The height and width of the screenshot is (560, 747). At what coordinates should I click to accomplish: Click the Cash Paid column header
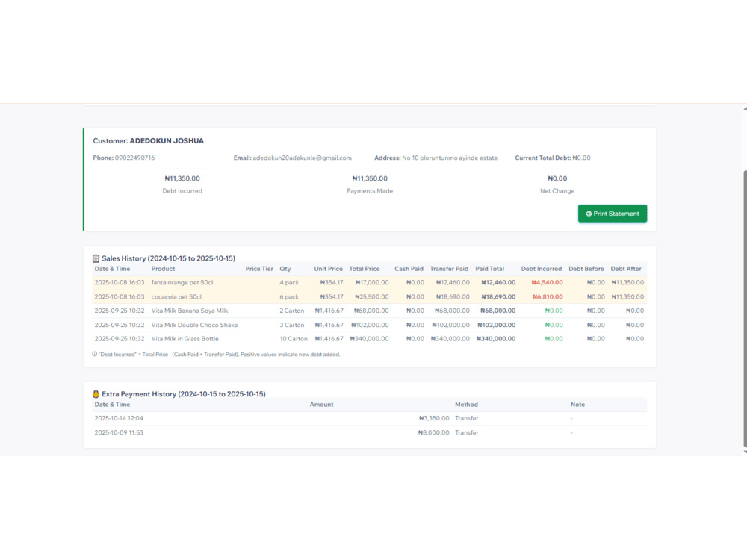click(x=409, y=269)
